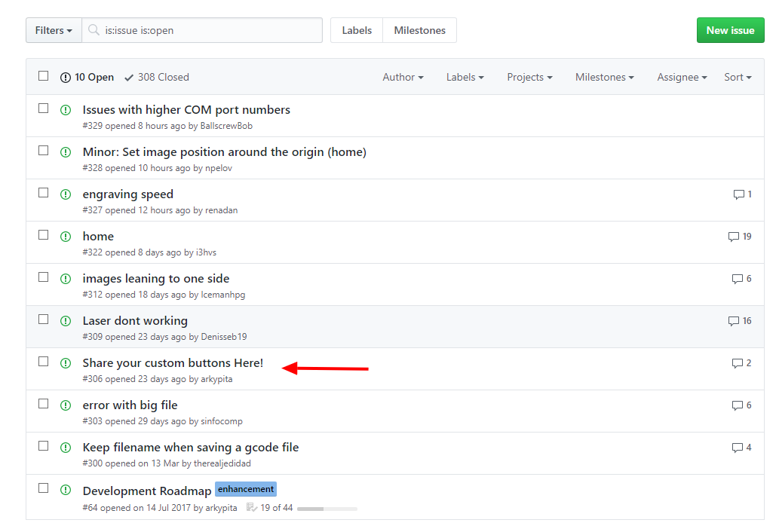Open the Labels tab button
Viewport: 776px width, 532px height.
click(x=357, y=31)
